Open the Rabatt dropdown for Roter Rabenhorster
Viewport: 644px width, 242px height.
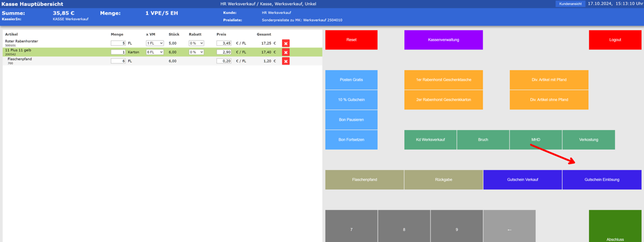click(x=196, y=44)
